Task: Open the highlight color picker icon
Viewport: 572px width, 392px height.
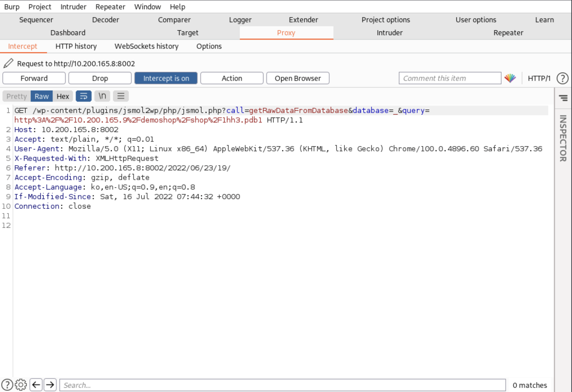Action: point(510,78)
